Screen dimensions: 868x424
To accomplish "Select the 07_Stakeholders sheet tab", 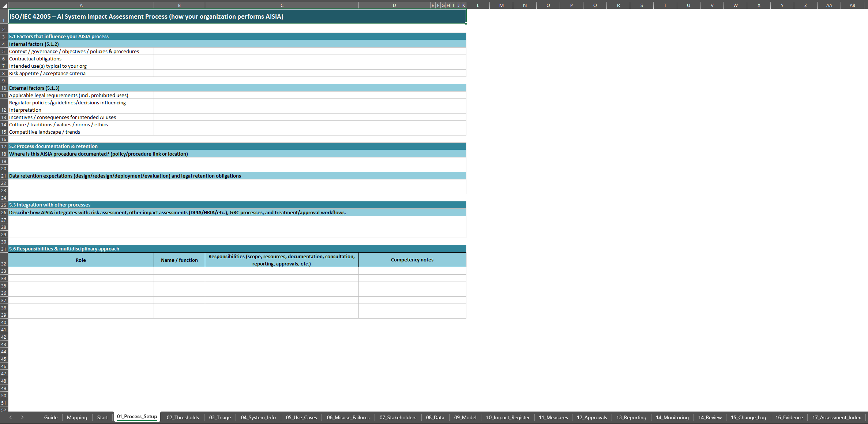I will [x=398, y=417].
